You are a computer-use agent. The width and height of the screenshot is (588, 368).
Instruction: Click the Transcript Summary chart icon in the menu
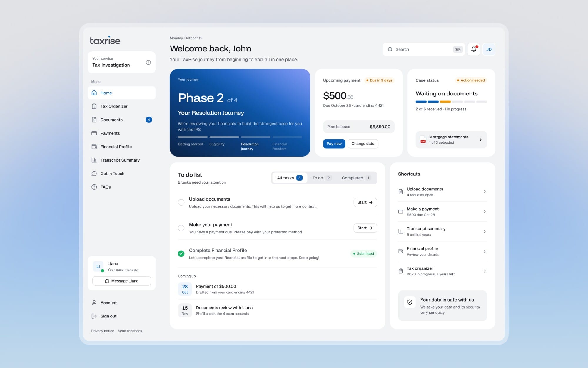[x=94, y=160]
